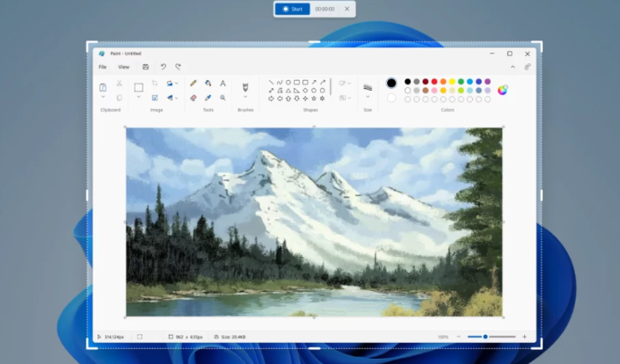
Task: Click the Redo button
Action: click(178, 67)
